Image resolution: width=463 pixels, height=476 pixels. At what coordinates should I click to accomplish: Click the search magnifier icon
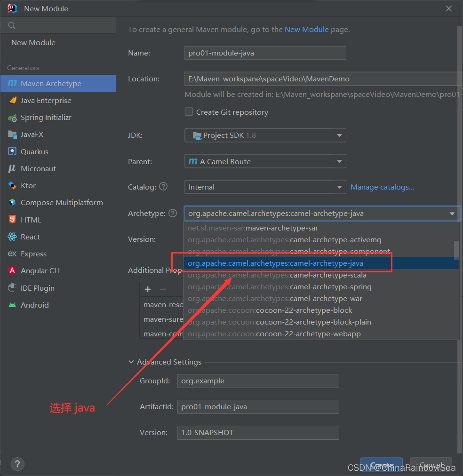point(12,25)
